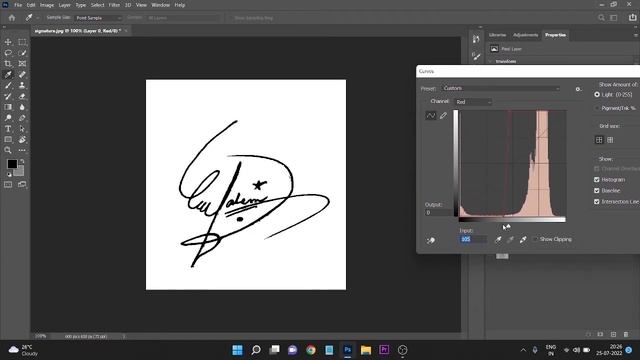The height and width of the screenshot is (360, 640).
Task: Select the Lasso tool
Action: [8, 53]
